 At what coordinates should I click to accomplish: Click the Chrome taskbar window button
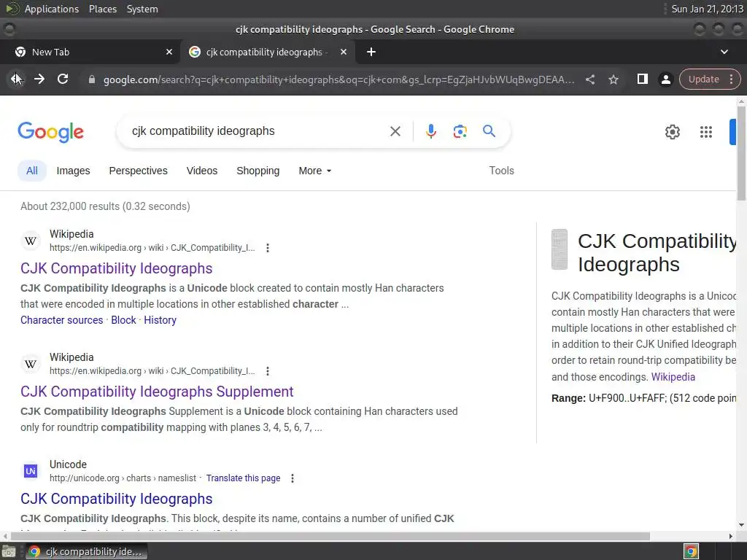point(86,551)
